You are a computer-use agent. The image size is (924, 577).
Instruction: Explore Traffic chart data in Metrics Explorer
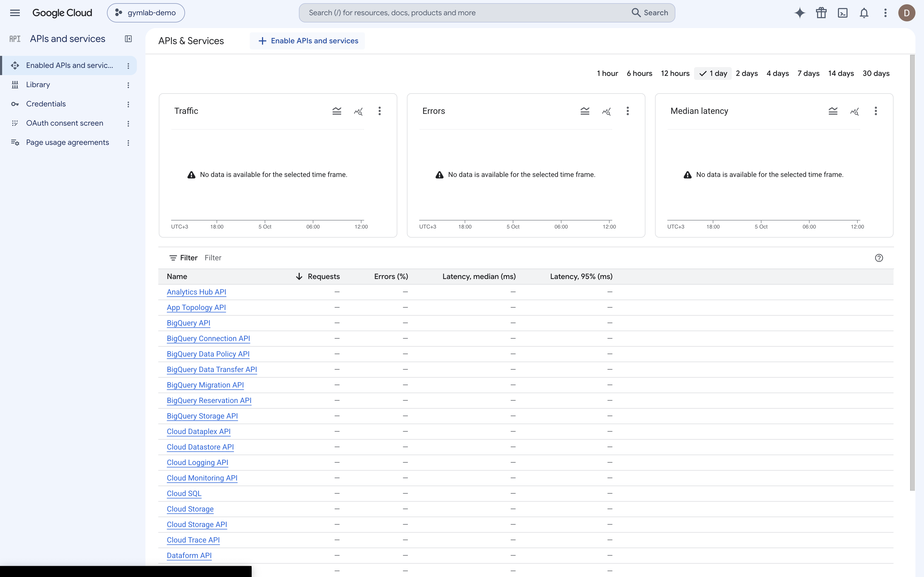tap(358, 111)
